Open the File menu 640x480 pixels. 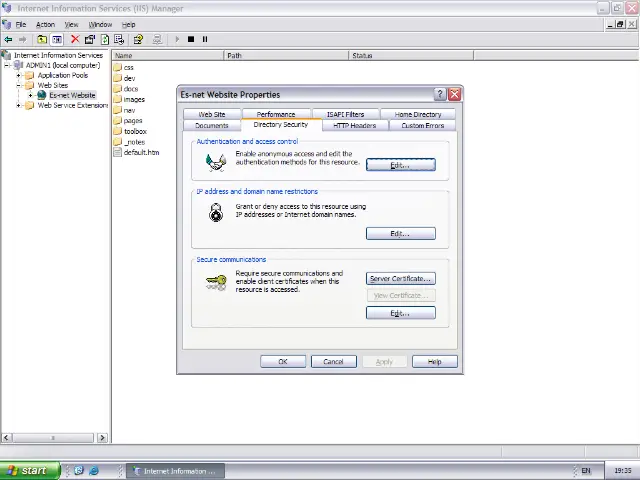point(20,24)
